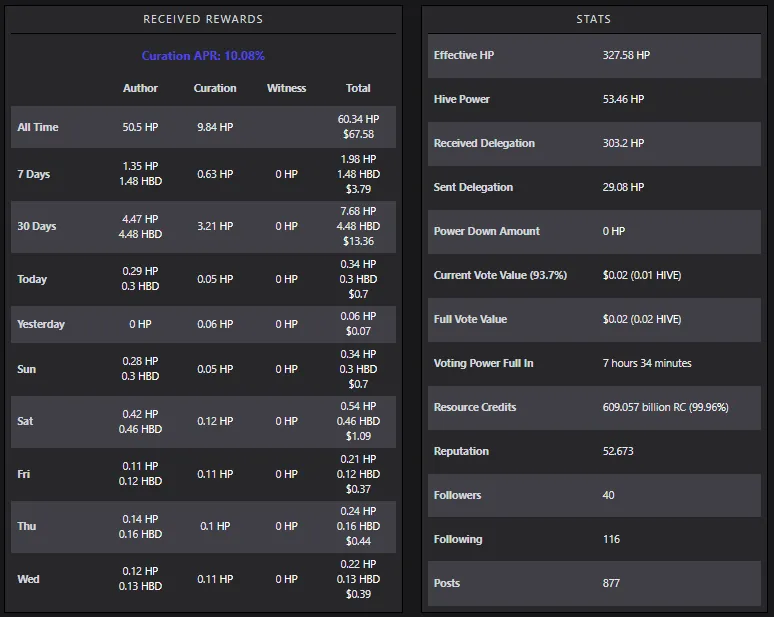Select the 7 Days row label
The image size is (774, 617).
tap(34, 174)
